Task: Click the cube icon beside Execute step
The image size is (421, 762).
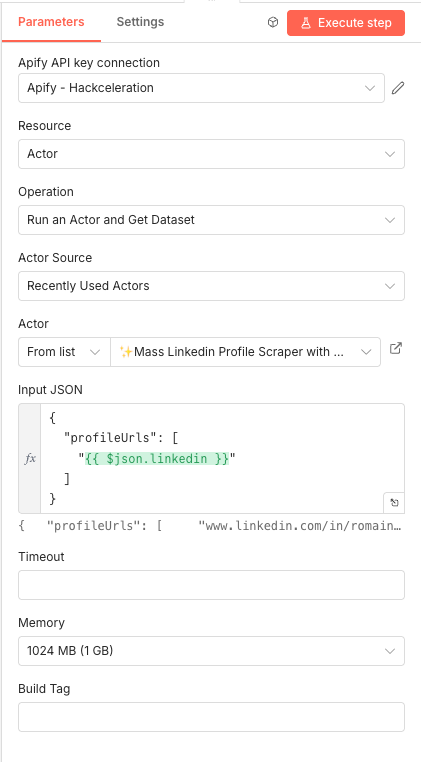Action: [273, 22]
